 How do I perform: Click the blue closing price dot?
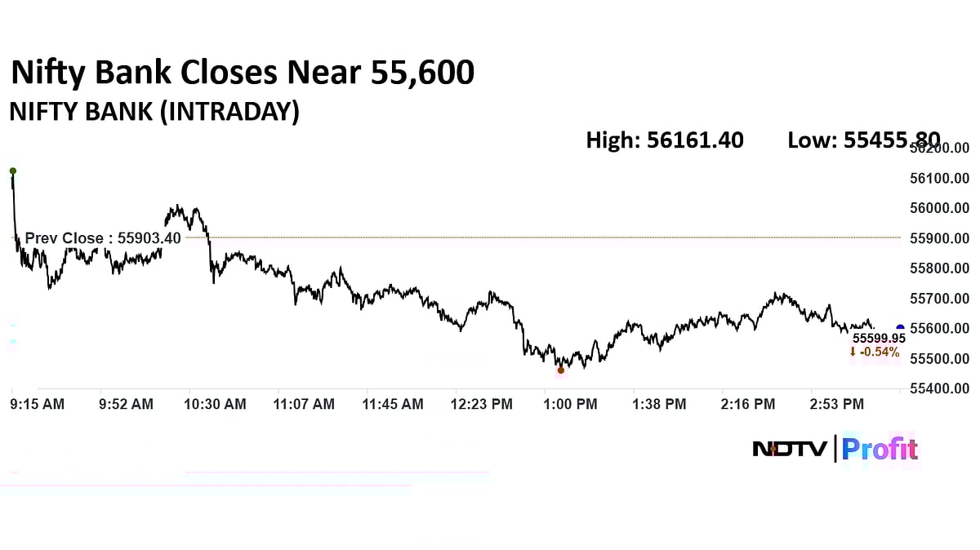(x=900, y=328)
